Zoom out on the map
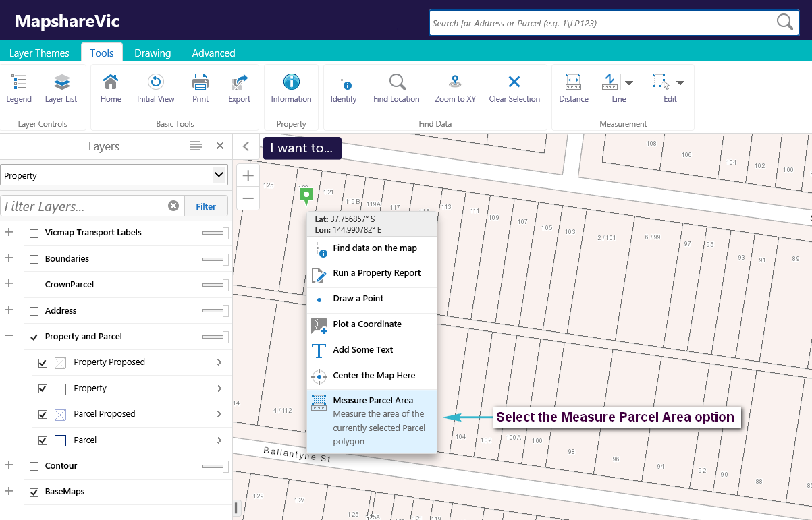 [x=248, y=198]
